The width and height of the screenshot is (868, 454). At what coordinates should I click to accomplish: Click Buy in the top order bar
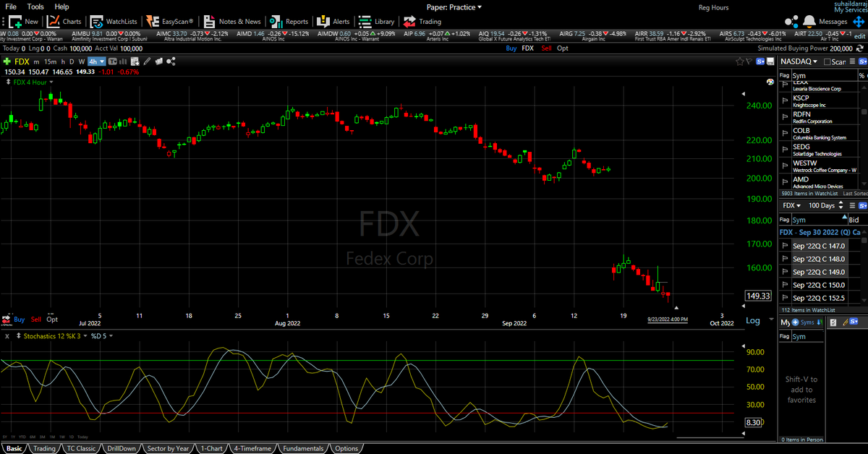(x=511, y=48)
